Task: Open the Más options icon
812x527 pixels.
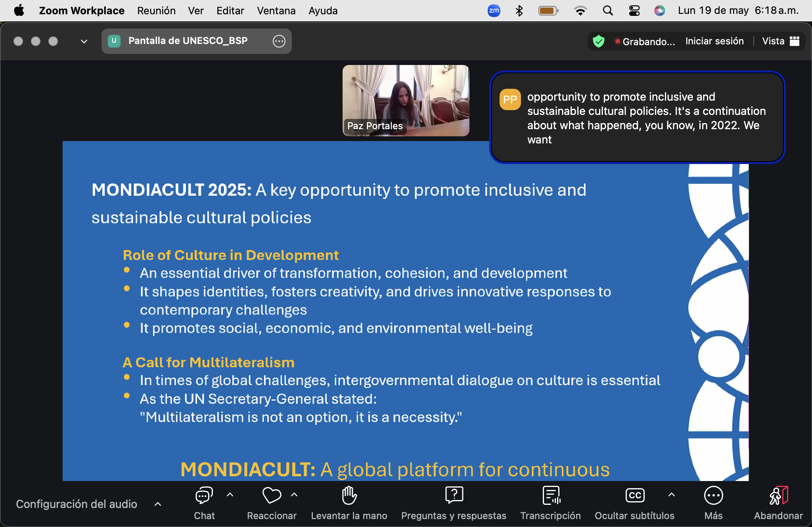Action: pyautogui.click(x=713, y=496)
